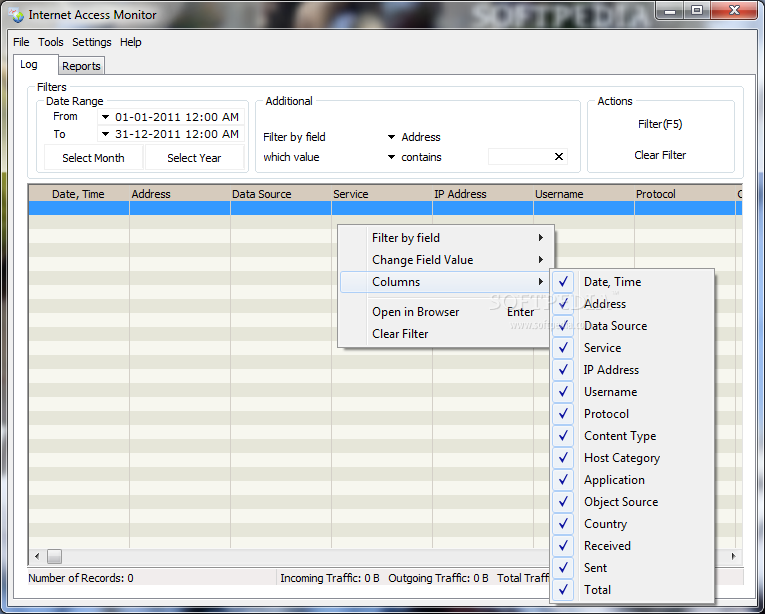Uncheck the Address column in the Columns submenu

tap(563, 304)
